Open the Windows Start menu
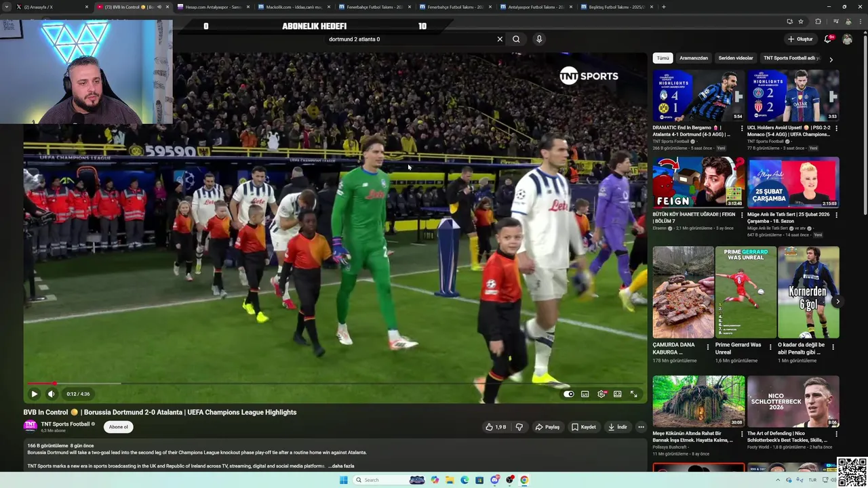The height and width of the screenshot is (488, 868). [344, 480]
